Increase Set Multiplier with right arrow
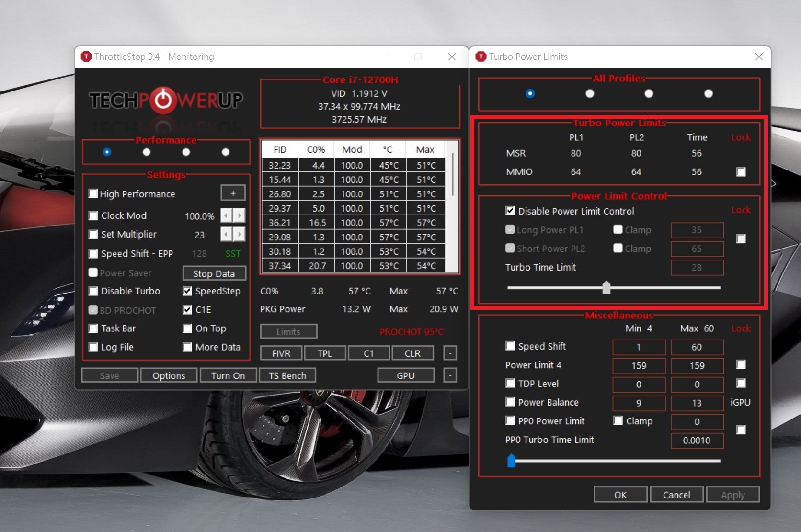The height and width of the screenshot is (532, 801). [239, 234]
